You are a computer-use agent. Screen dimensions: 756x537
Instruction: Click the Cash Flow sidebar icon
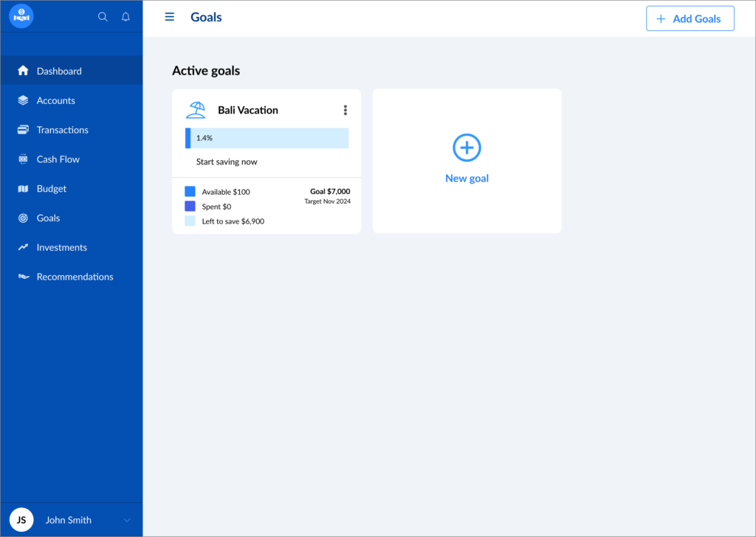(23, 159)
